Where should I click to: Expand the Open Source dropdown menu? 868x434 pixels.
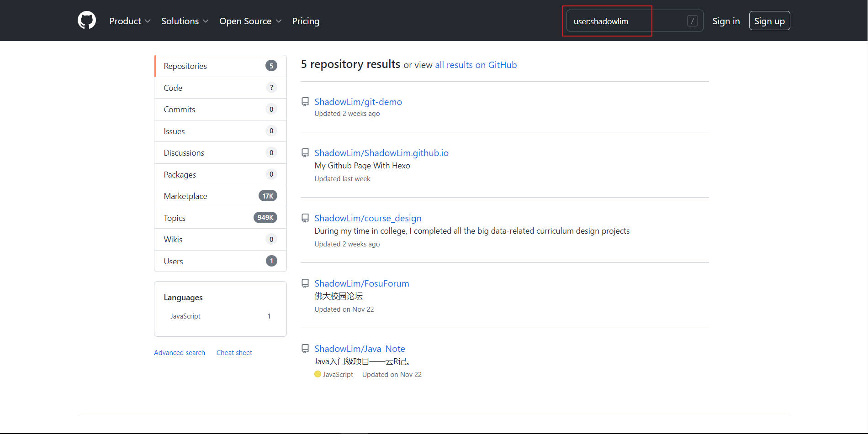pyautogui.click(x=250, y=21)
